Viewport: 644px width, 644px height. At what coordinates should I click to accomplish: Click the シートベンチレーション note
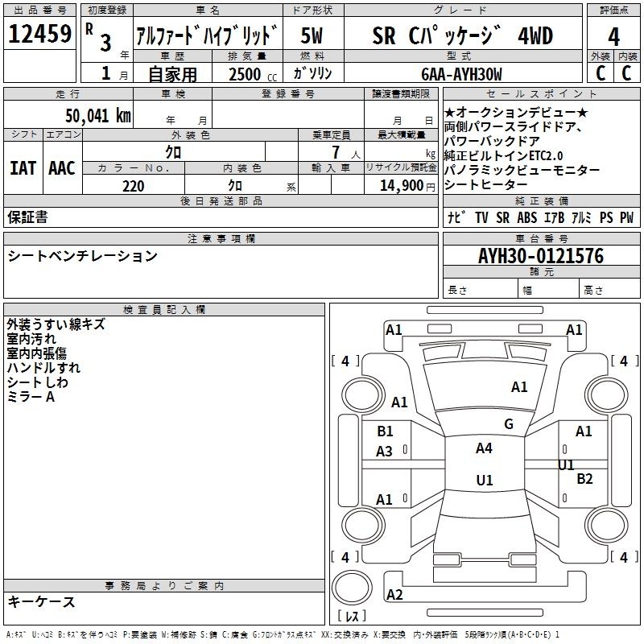[83, 256]
